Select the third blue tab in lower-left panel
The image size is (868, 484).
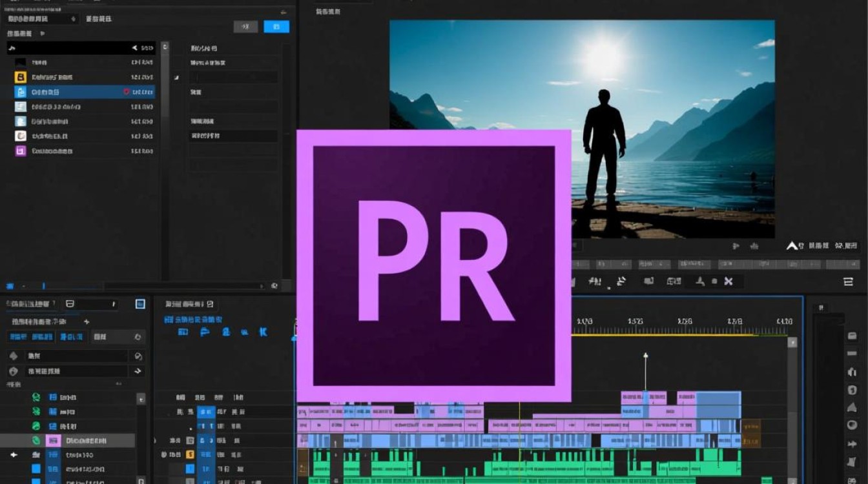[x=71, y=337]
